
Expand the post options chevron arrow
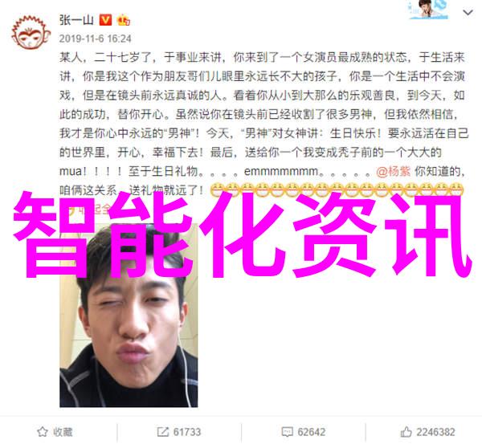point(468,12)
